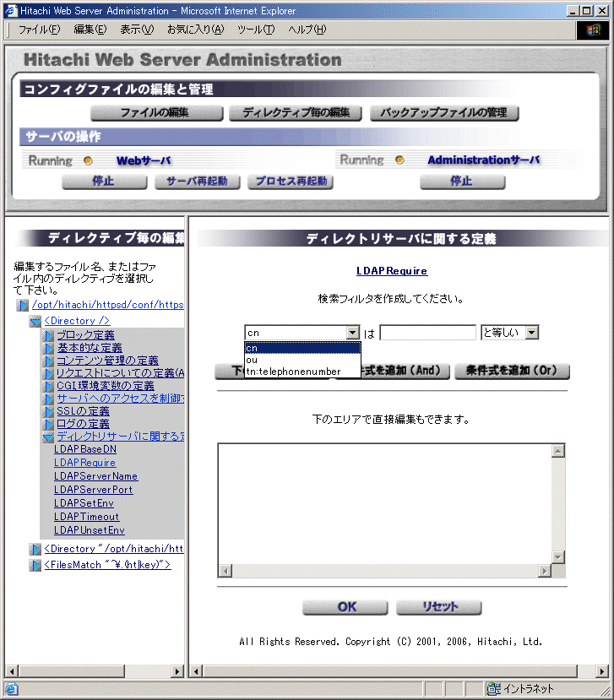This screenshot has width=614, height=700.
Task: Choose ou in the attribute list
Action: click(x=302, y=360)
